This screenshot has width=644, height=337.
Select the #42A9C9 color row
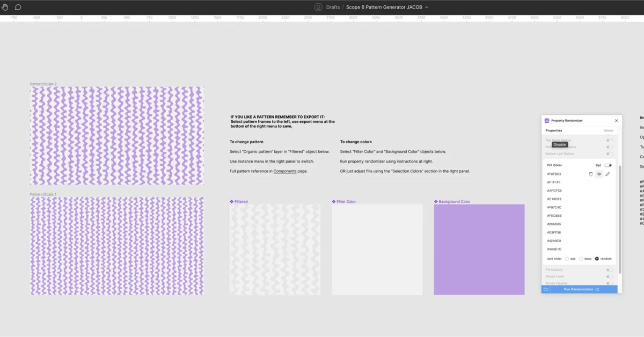pos(580,241)
